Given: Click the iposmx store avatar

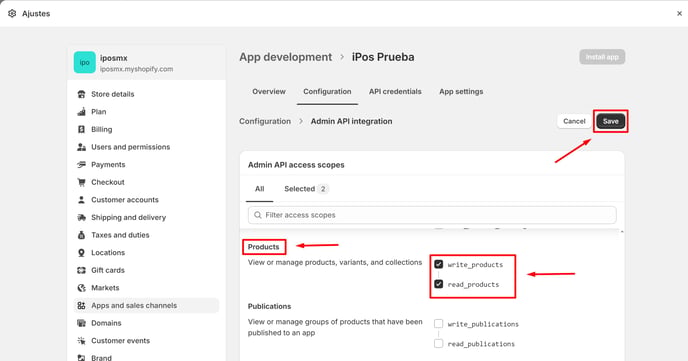Looking at the screenshot, I should (x=85, y=62).
